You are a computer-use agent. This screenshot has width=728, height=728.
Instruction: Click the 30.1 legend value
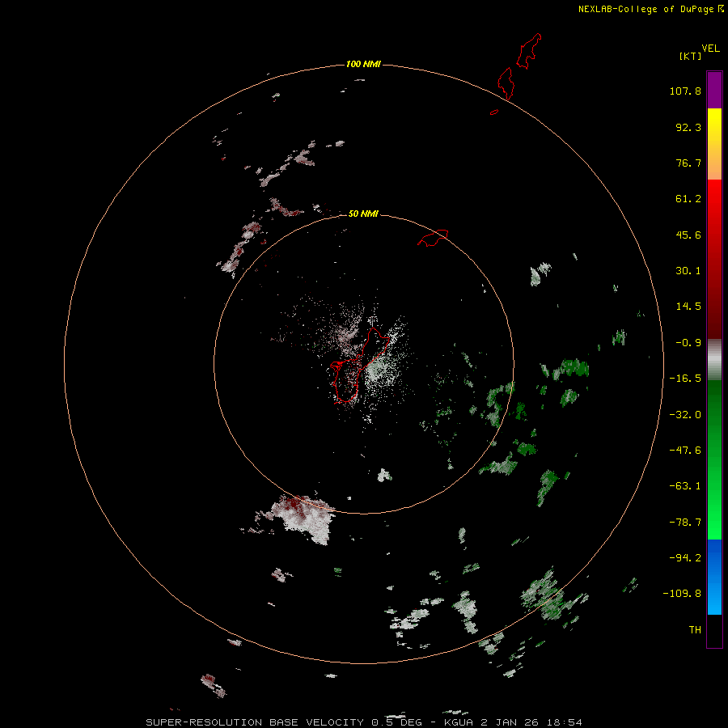(688, 271)
